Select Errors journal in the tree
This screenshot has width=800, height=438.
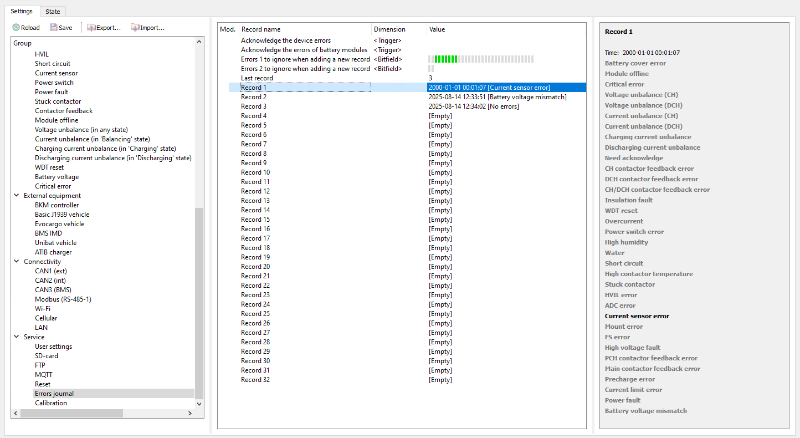(x=54, y=394)
